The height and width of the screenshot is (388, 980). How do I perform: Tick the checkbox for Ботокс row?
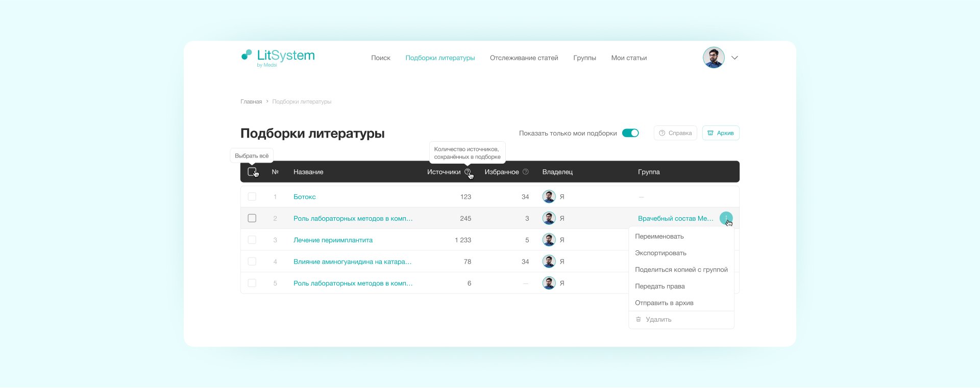tap(252, 196)
